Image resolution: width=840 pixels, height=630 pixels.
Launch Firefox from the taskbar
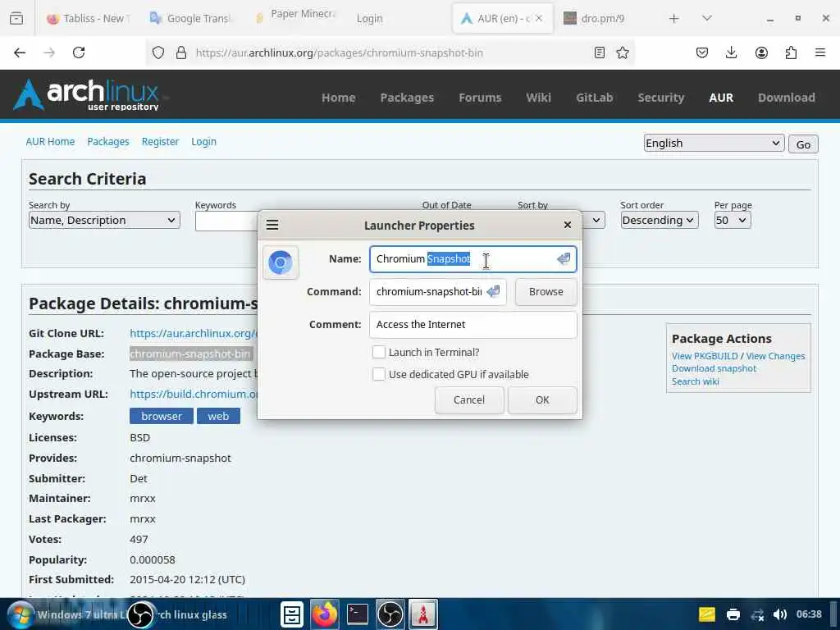pyautogui.click(x=325, y=614)
